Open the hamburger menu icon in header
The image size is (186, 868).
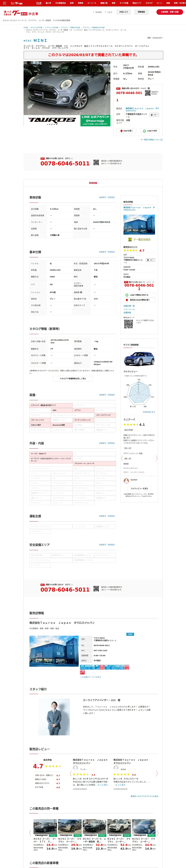pyautogui.click(x=4, y=3)
